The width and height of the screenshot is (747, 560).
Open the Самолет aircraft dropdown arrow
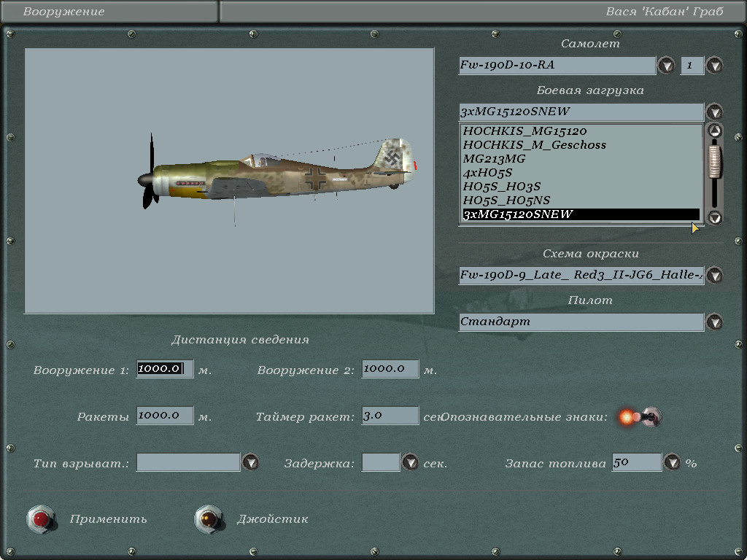[666, 65]
